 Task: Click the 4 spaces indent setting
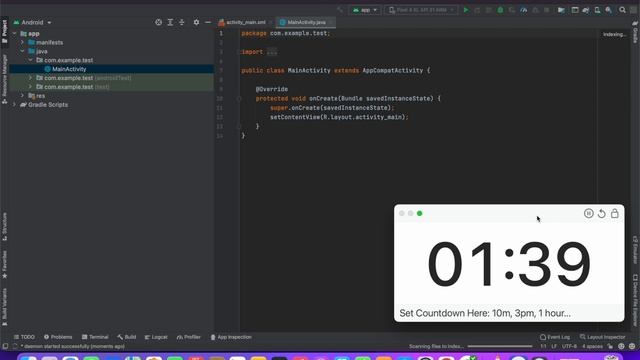pos(592,346)
